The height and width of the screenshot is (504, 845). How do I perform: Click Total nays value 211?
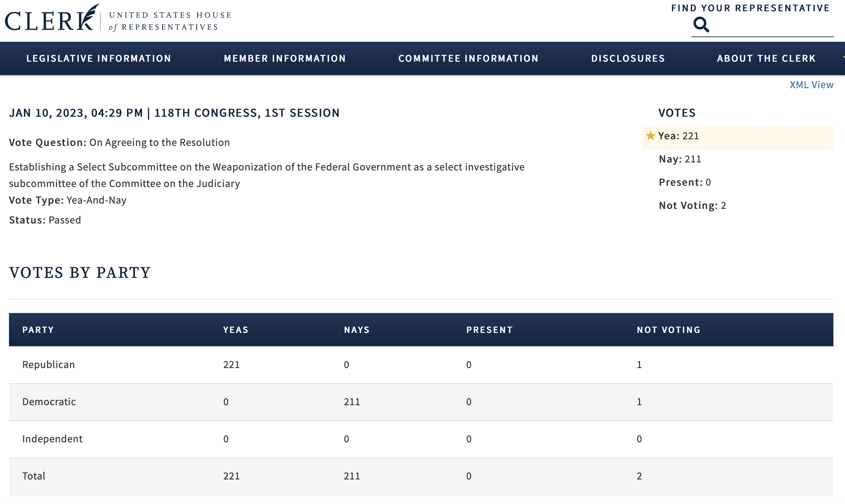[x=352, y=476]
